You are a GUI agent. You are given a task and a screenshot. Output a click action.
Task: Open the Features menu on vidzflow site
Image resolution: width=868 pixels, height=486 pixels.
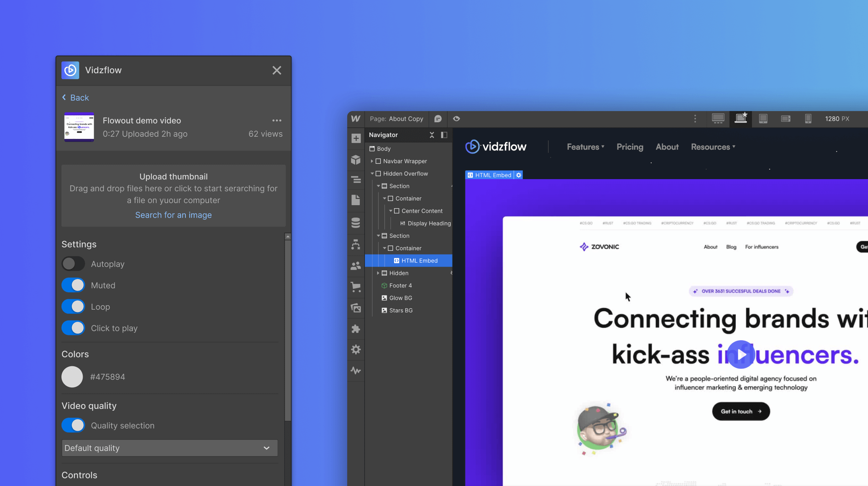click(585, 146)
